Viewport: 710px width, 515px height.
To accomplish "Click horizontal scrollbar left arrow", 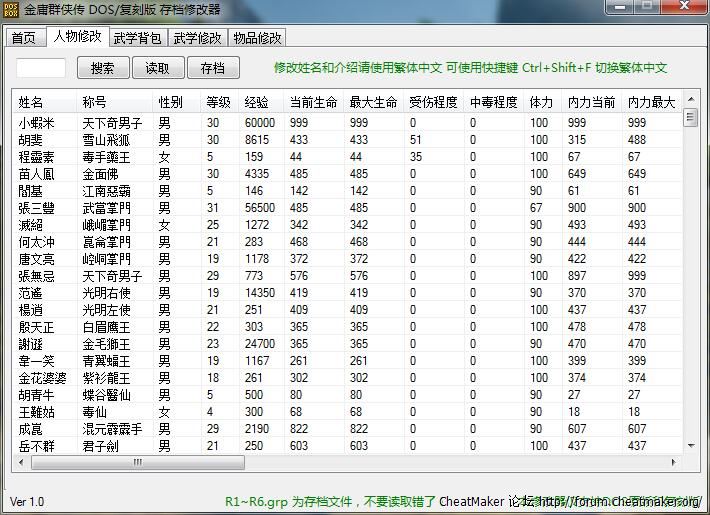I will (22, 463).
